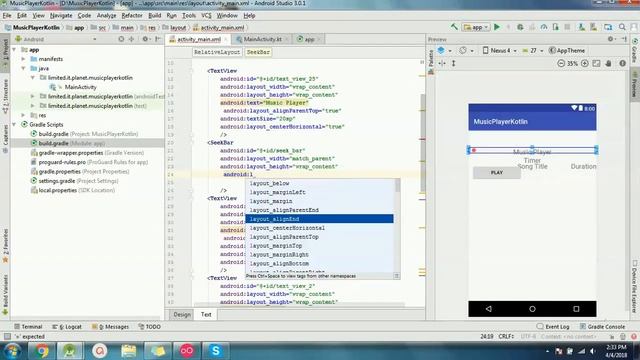640x360 pixels.
Task: Open the Build menu
Action: click(x=154, y=16)
